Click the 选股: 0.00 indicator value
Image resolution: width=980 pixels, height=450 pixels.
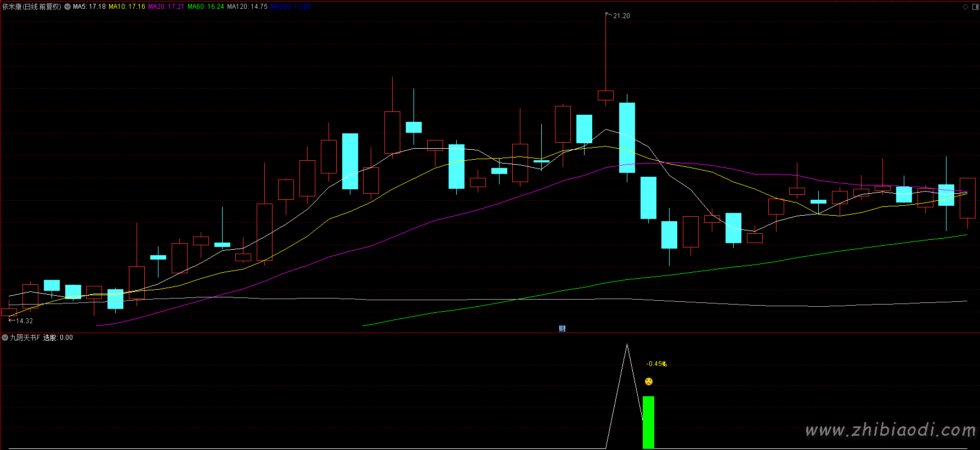58,337
